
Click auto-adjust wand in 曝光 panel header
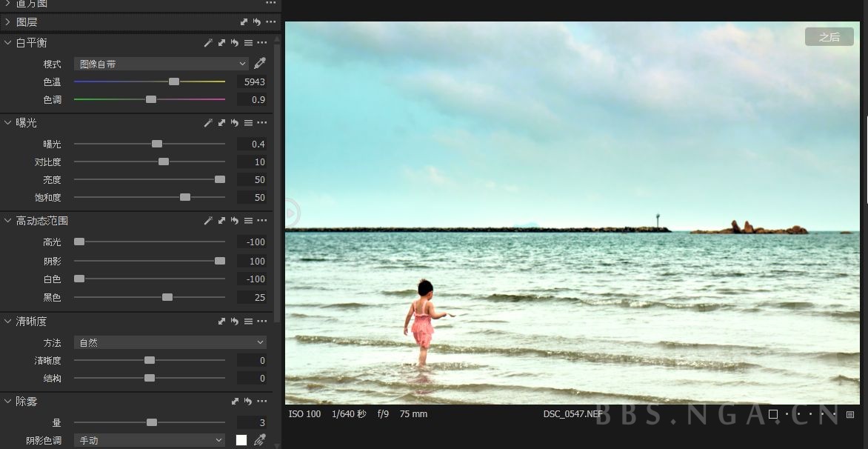tap(208, 123)
